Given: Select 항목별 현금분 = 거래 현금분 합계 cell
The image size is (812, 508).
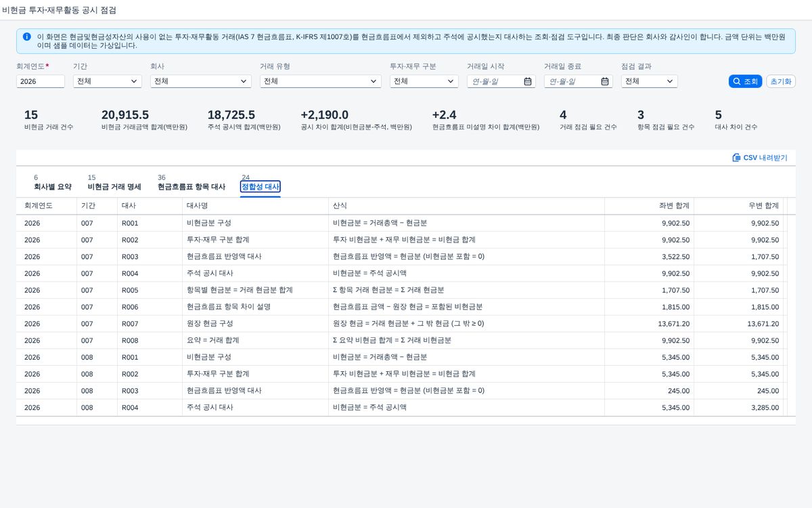Looking at the screenshot, I should pos(255,290).
